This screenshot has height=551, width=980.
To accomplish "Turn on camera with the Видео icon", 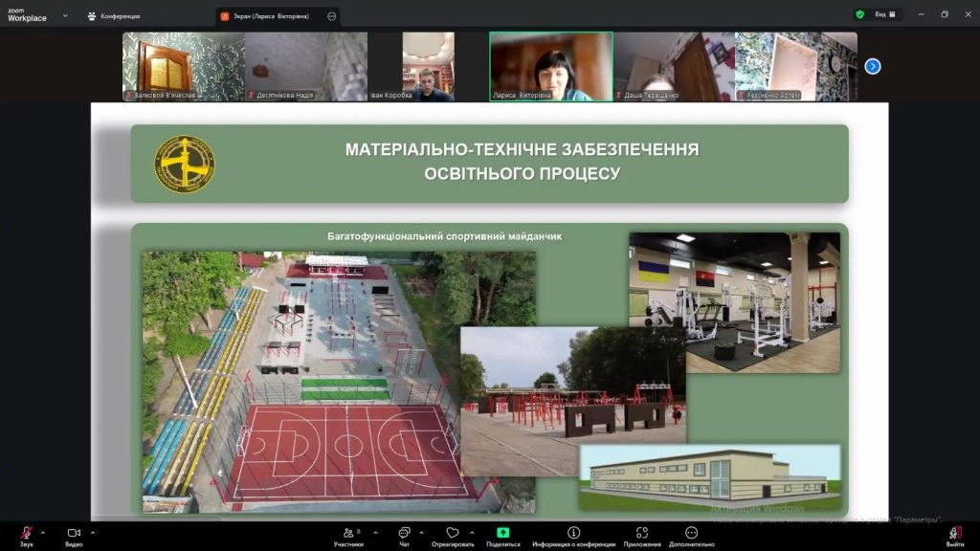I will click(74, 533).
